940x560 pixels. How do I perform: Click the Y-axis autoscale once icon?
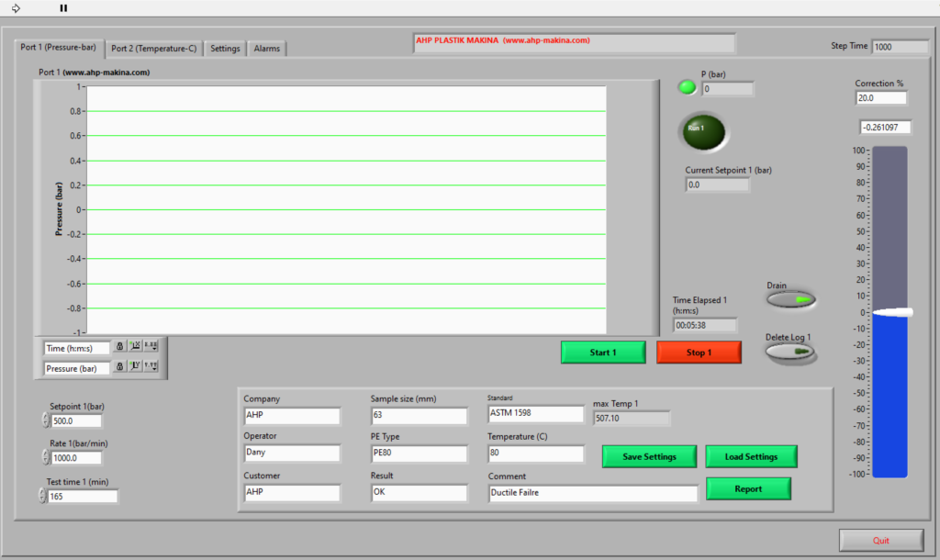point(135,365)
